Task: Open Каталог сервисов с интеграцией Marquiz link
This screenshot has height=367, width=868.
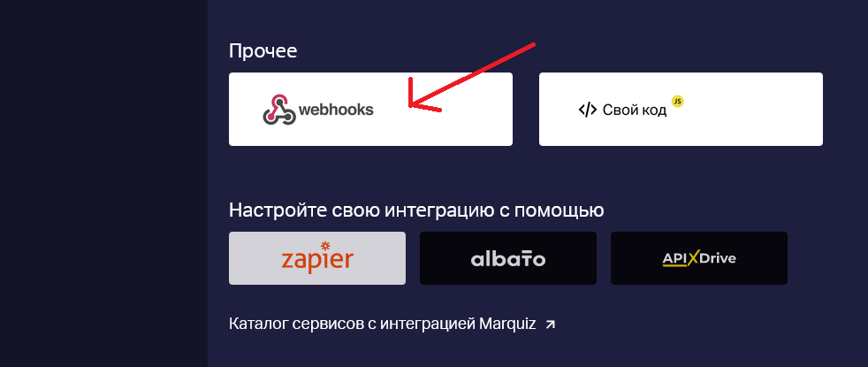Action: 383,324
